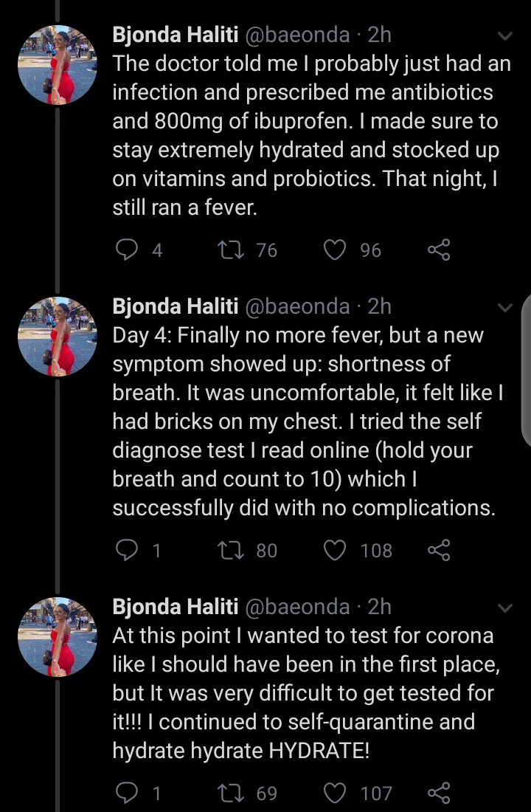This screenshot has height=812, width=531.
Task: View profile photo on the Day 4 tweet
Action: [x=57, y=337]
